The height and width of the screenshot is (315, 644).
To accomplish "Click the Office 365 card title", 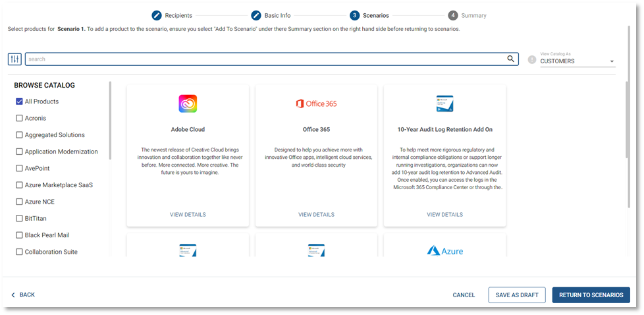I will tap(316, 130).
